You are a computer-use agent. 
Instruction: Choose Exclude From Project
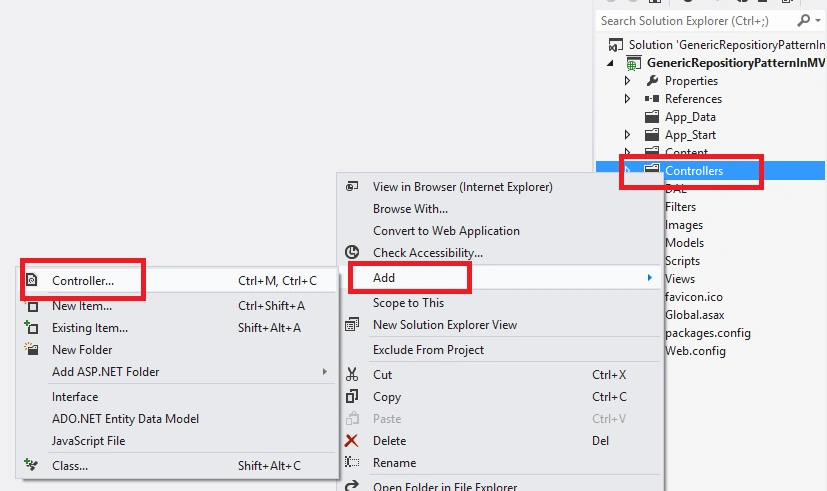[x=500, y=350]
